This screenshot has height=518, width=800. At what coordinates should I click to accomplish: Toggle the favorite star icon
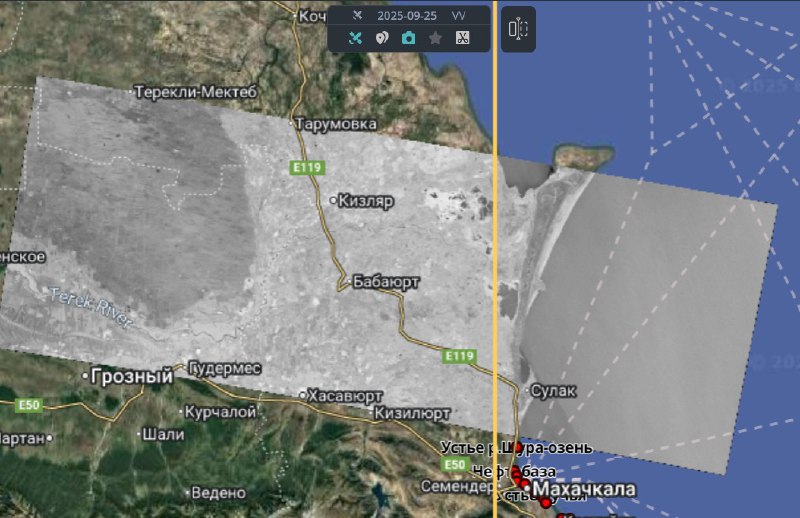(x=435, y=38)
